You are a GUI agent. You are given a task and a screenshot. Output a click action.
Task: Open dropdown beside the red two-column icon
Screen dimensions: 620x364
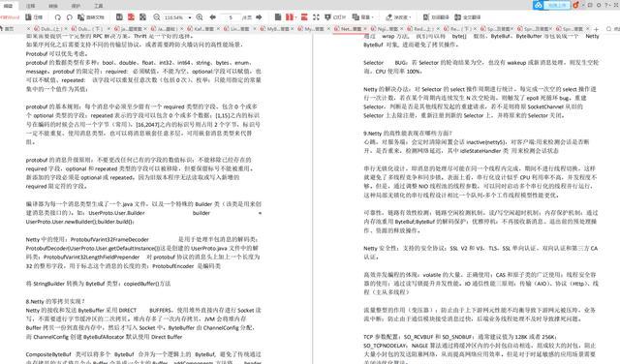[x=295, y=17]
